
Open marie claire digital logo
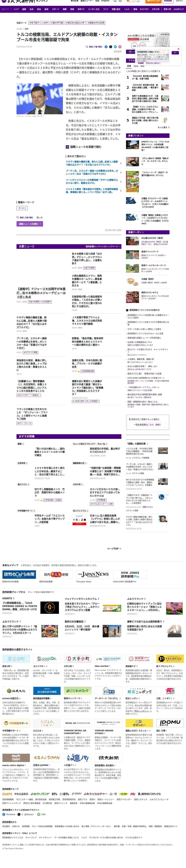16,757
